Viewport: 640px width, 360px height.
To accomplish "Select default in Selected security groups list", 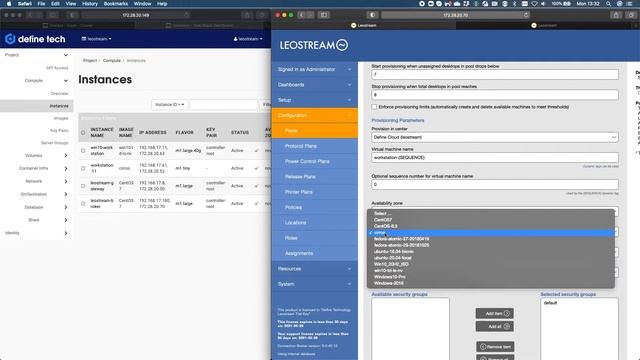I will coord(550,303).
